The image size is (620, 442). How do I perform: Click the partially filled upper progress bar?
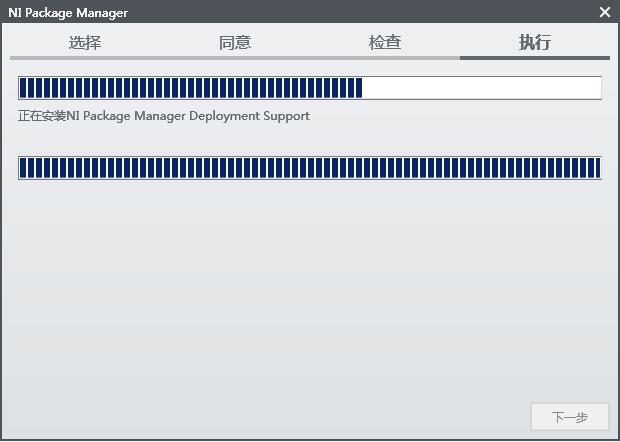310,88
